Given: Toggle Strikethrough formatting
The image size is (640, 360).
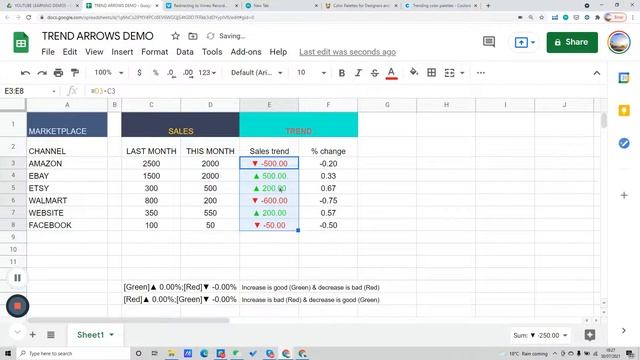Looking at the screenshot, I should [374, 73].
